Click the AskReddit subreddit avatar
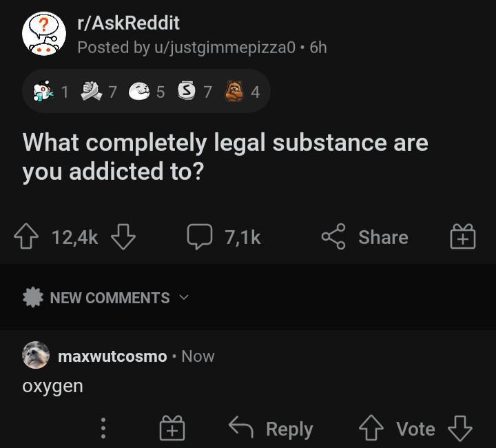The height and width of the screenshot is (448, 496). (44, 34)
